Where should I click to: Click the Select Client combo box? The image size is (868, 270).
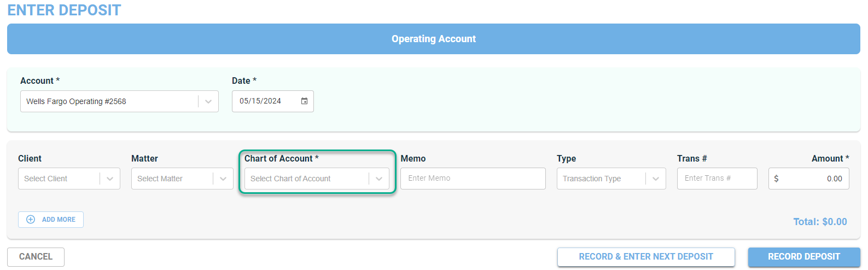click(x=69, y=179)
